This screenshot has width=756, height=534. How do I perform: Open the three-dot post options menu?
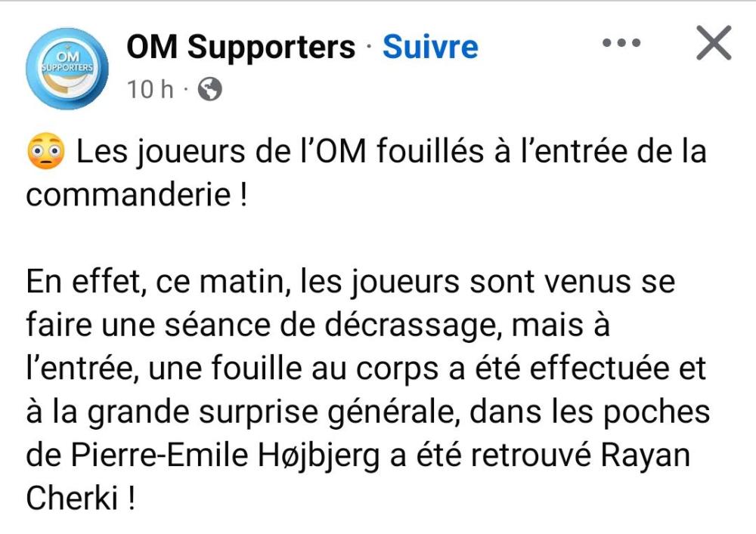tap(621, 43)
